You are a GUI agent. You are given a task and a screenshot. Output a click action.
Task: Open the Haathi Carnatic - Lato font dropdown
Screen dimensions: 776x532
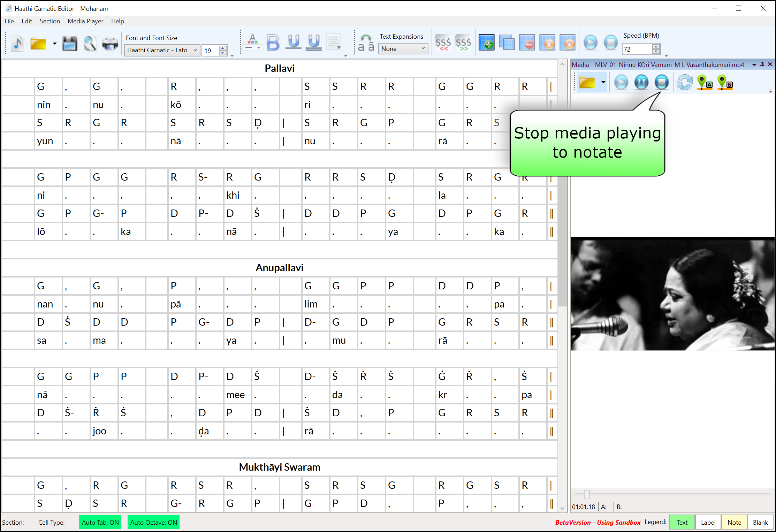click(x=162, y=50)
